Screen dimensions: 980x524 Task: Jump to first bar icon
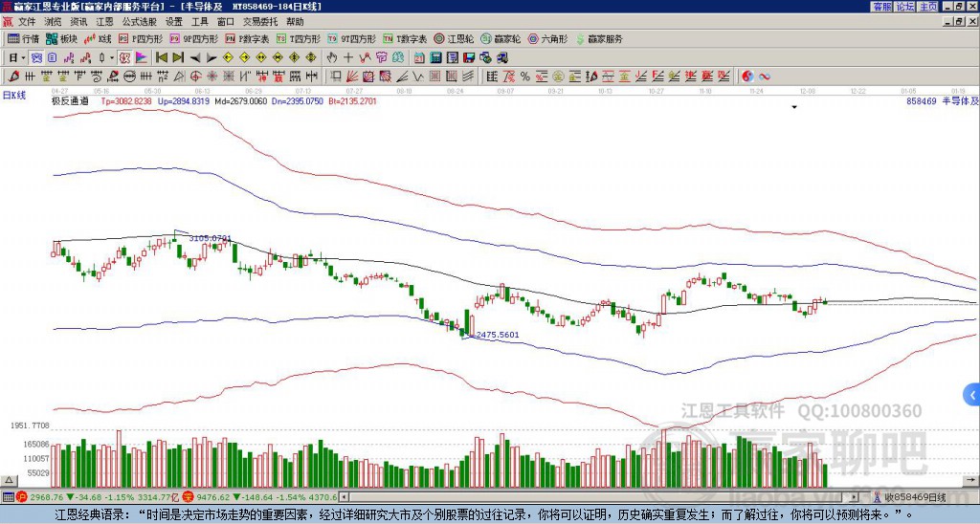161,58
